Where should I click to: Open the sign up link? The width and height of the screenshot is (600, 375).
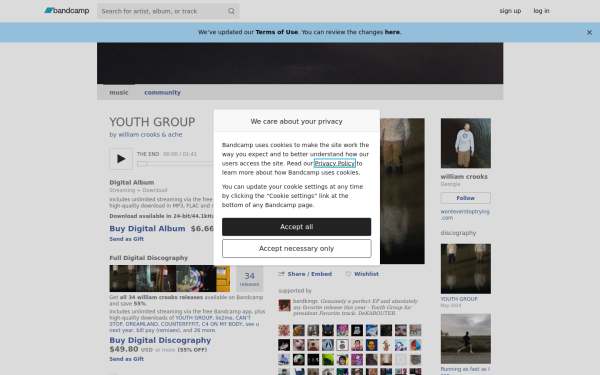pos(510,11)
